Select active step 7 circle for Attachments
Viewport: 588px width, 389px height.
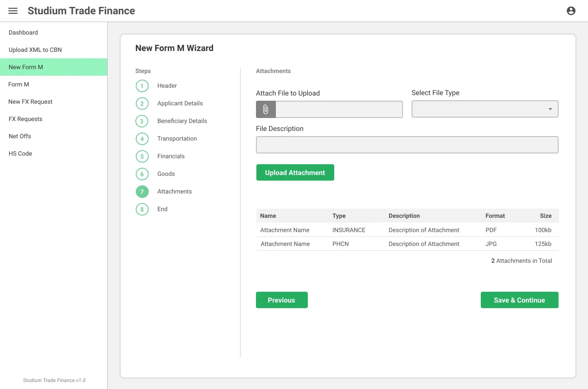(142, 192)
